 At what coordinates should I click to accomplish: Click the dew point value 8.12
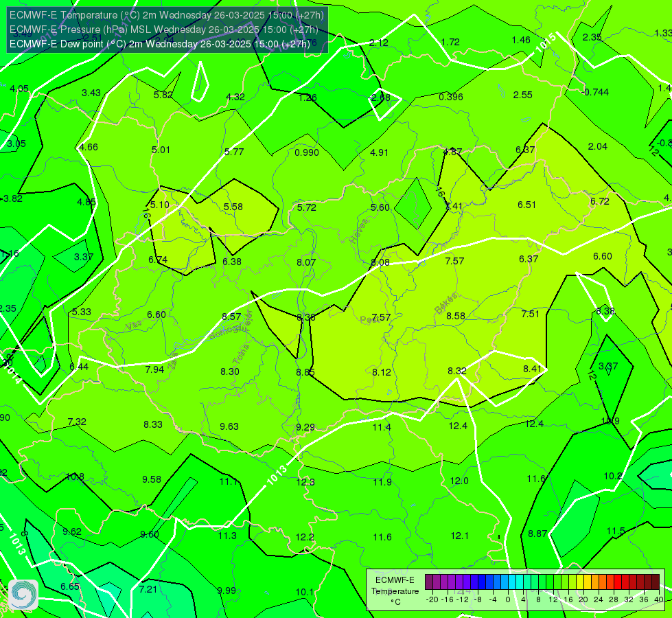(x=382, y=372)
